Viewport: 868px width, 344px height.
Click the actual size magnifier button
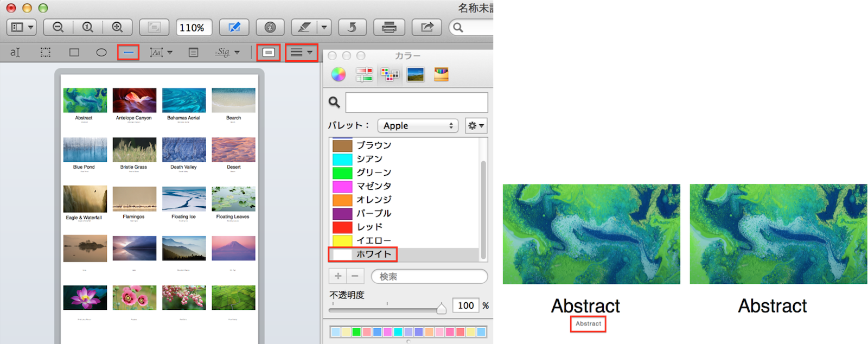pyautogui.click(x=87, y=27)
